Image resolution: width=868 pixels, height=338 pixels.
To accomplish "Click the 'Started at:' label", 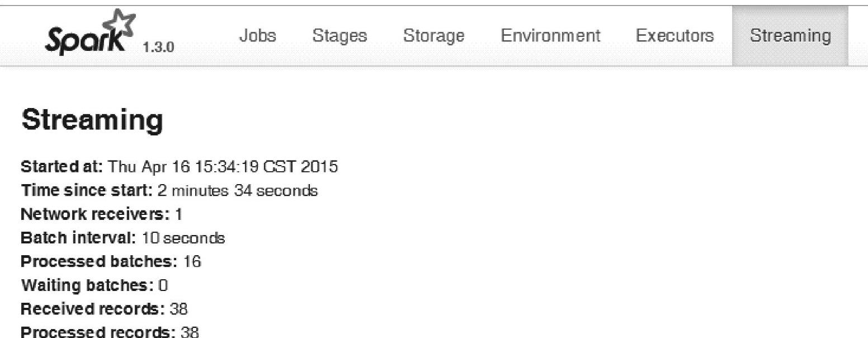I will (x=62, y=167).
